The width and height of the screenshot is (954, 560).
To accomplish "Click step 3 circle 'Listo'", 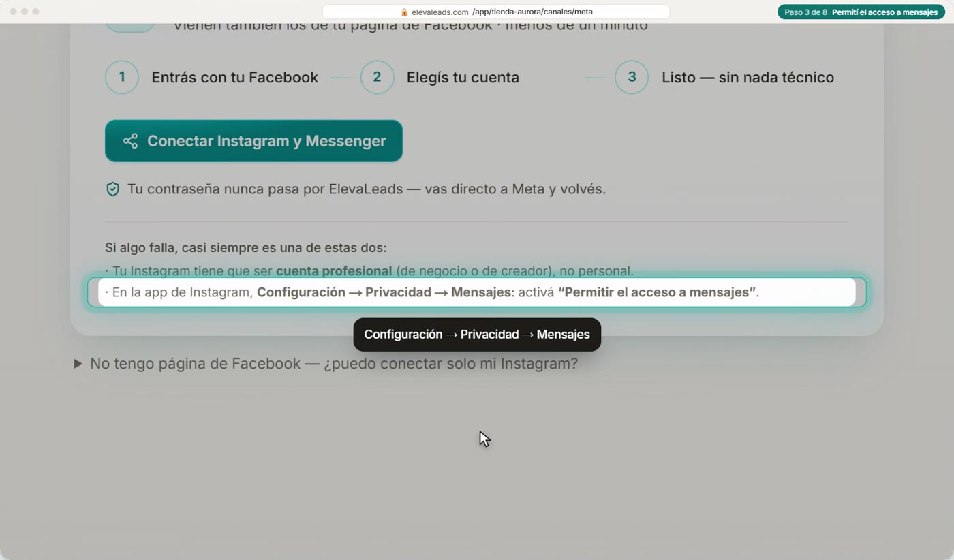I will pos(632,77).
